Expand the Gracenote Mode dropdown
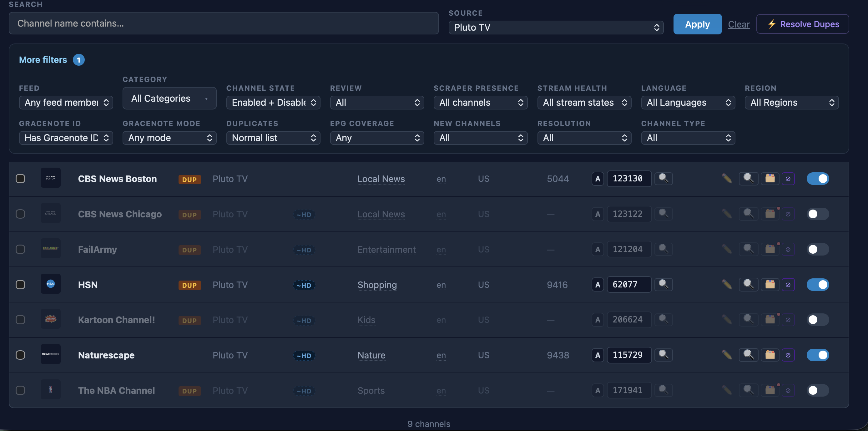This screenshot has width=868, height=431. coord(169,138)
